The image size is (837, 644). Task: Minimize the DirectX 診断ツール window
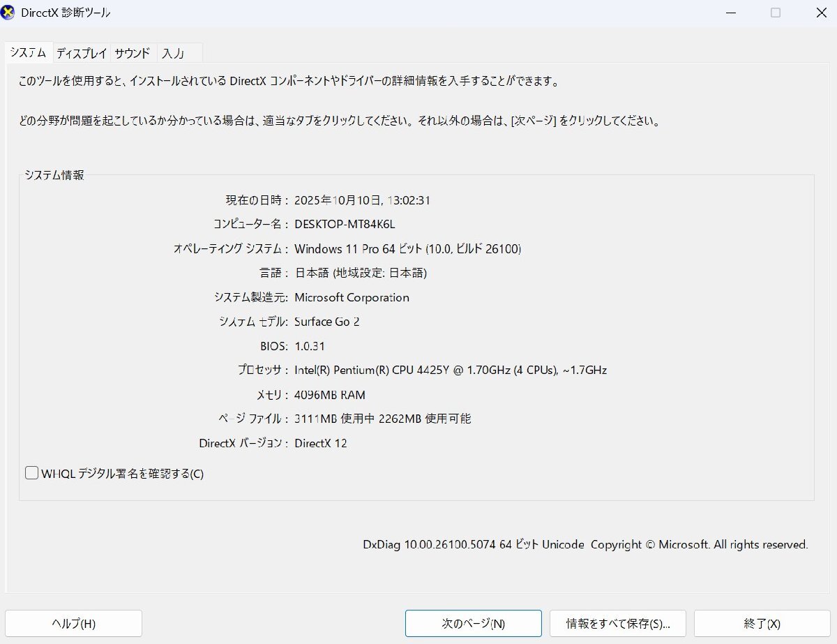[730, 13]
